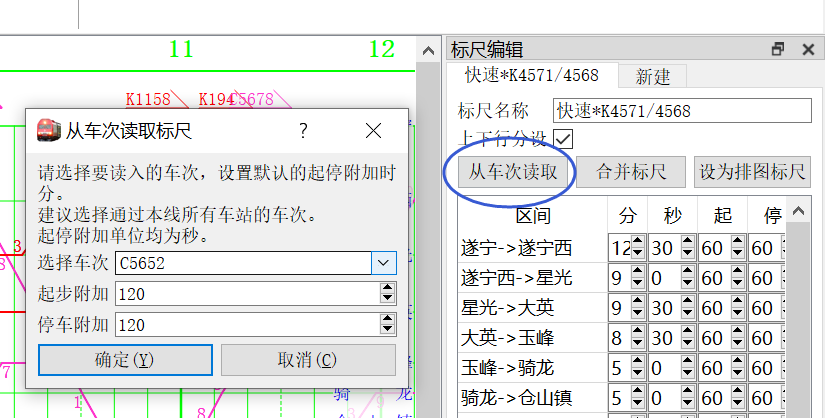Screen dimensions: 825x418
Task: Expand the 选择车次 dropdown arrow
Action: [x=384, y=263]
